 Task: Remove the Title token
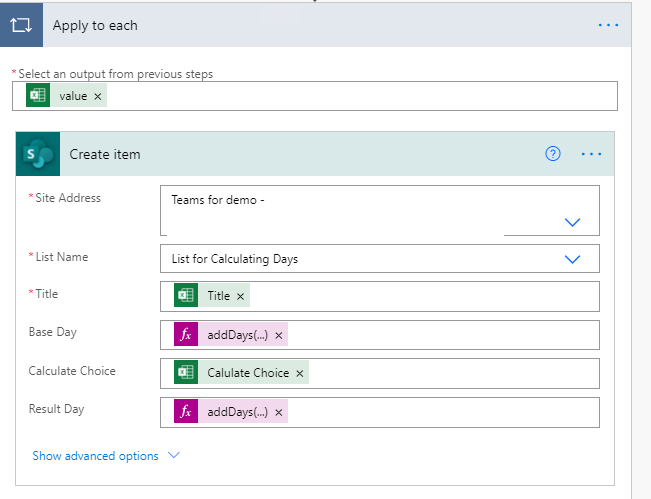tap(240, 296)
